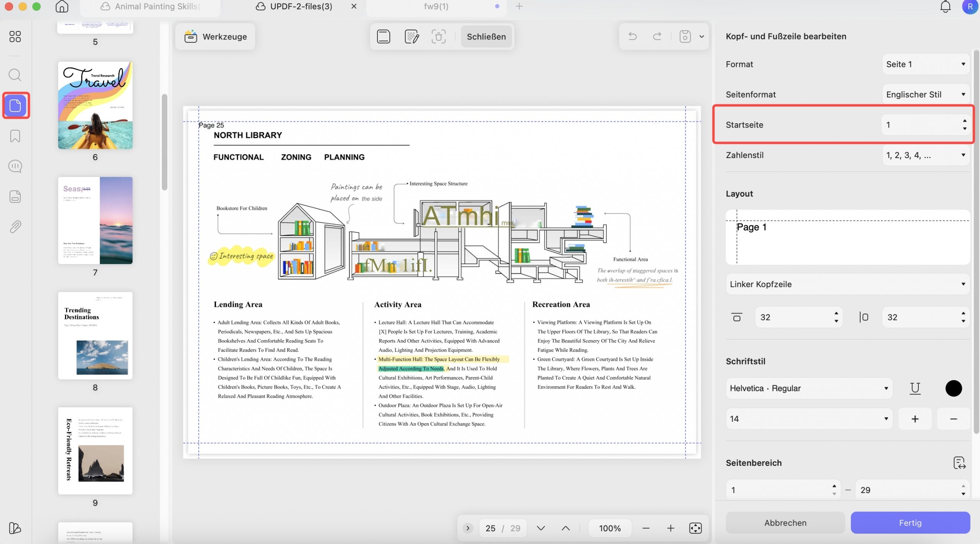Open the form fields sidebar icon
The height and width of the screenshot is (544, 980).
[x=15, y=196]
